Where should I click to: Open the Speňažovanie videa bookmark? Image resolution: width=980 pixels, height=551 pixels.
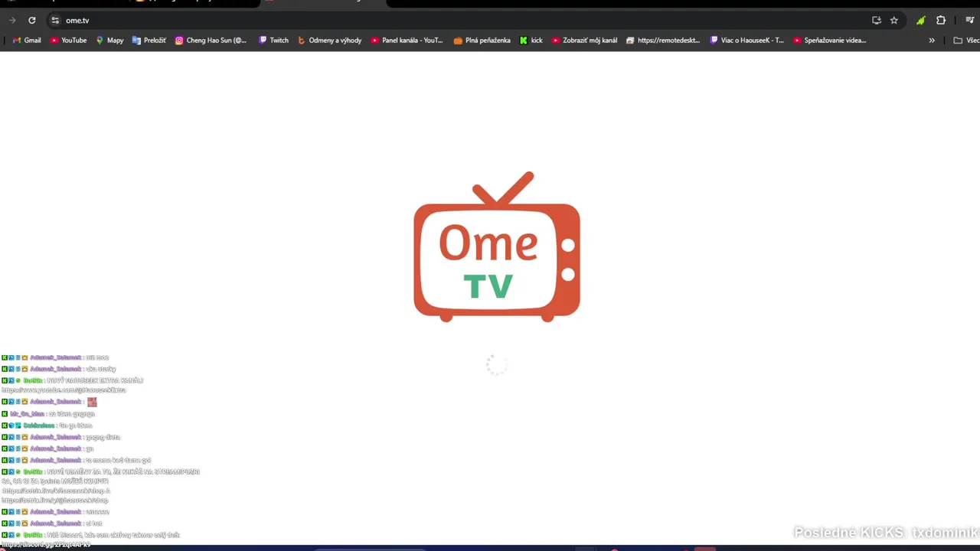(829, 41)
